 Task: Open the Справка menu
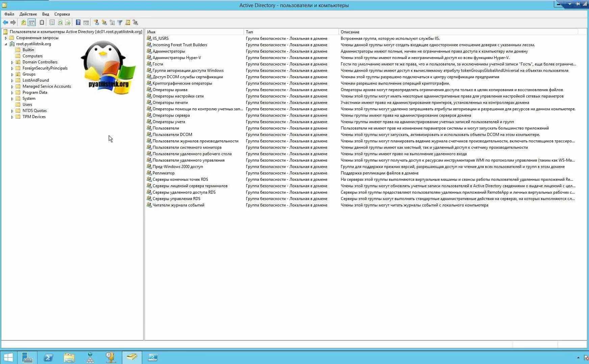pos(62,14)
